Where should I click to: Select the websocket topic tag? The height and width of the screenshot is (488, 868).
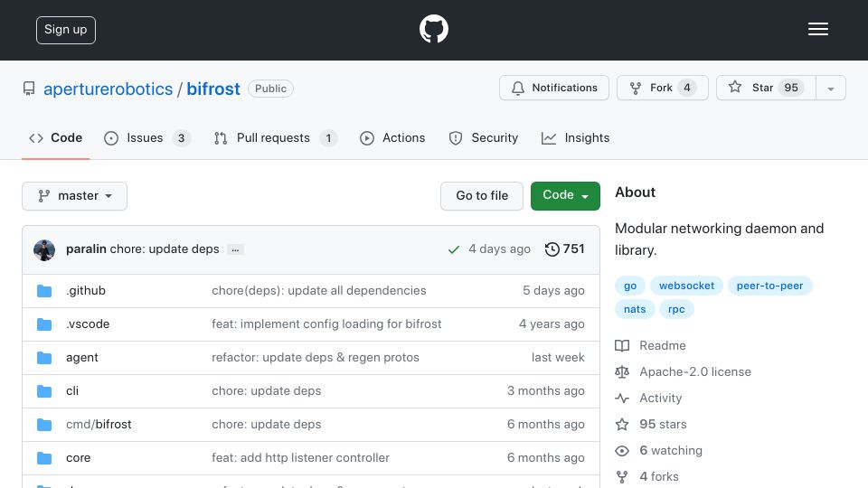click(686, 286)
